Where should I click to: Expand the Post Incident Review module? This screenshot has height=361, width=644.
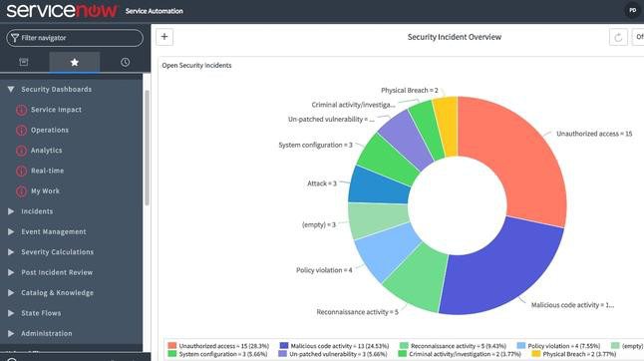(x=11, y=272)
